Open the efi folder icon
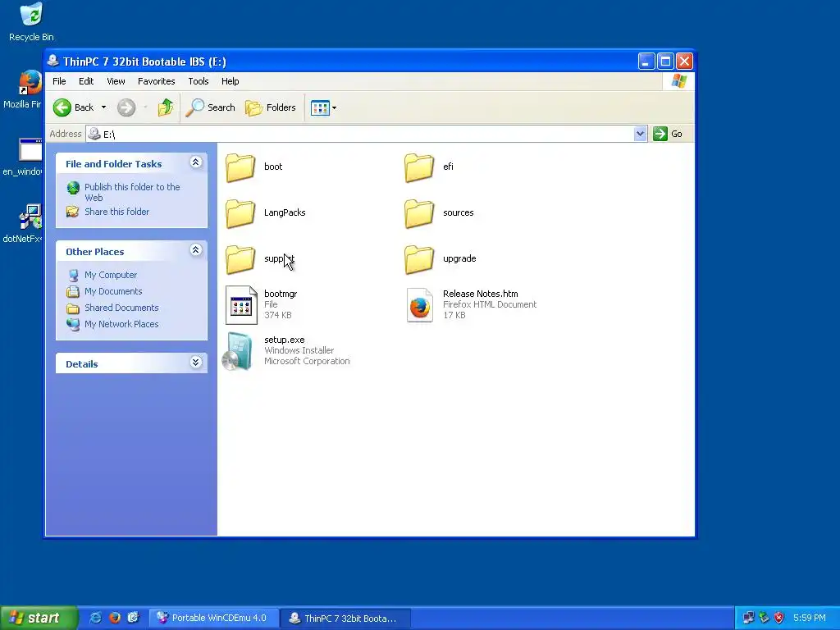The width and height of the screenshot is (840, 630). (x=419, y=167)
